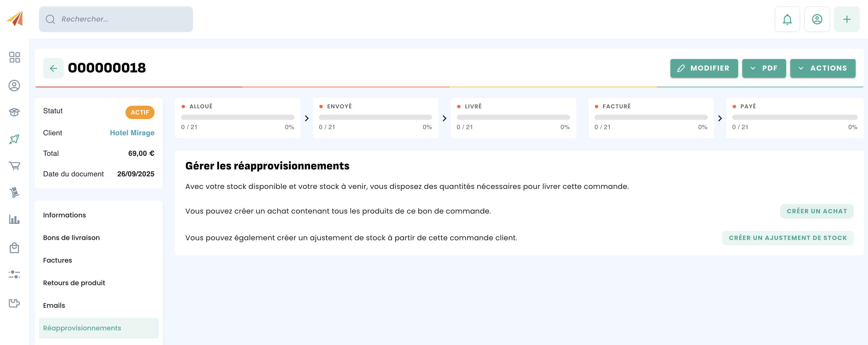Expand the ACTIONS dropdown menu
868x345 pixels.
click(823, 68)
